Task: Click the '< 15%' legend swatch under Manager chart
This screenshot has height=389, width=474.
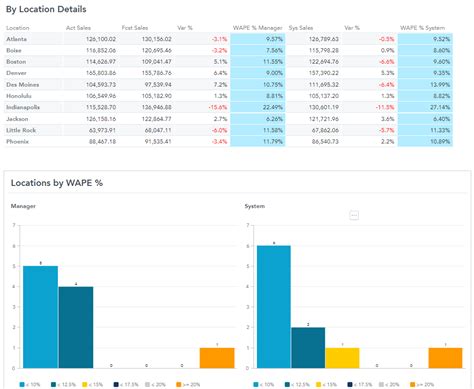Action: tap(85, 385)
